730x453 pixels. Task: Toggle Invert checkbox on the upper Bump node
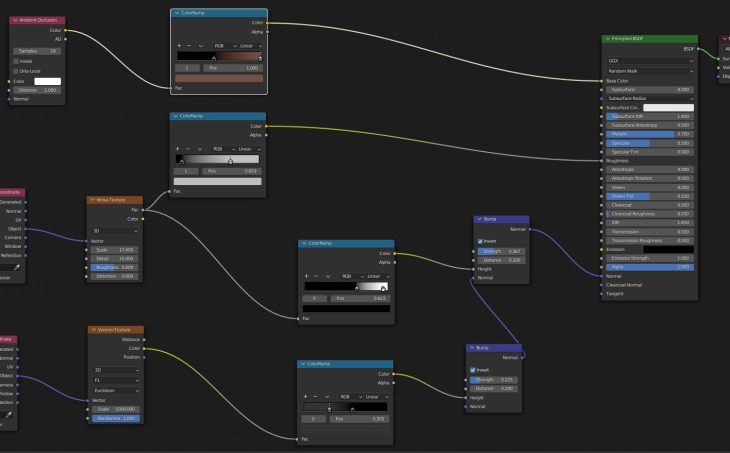[x=479, y=241]
